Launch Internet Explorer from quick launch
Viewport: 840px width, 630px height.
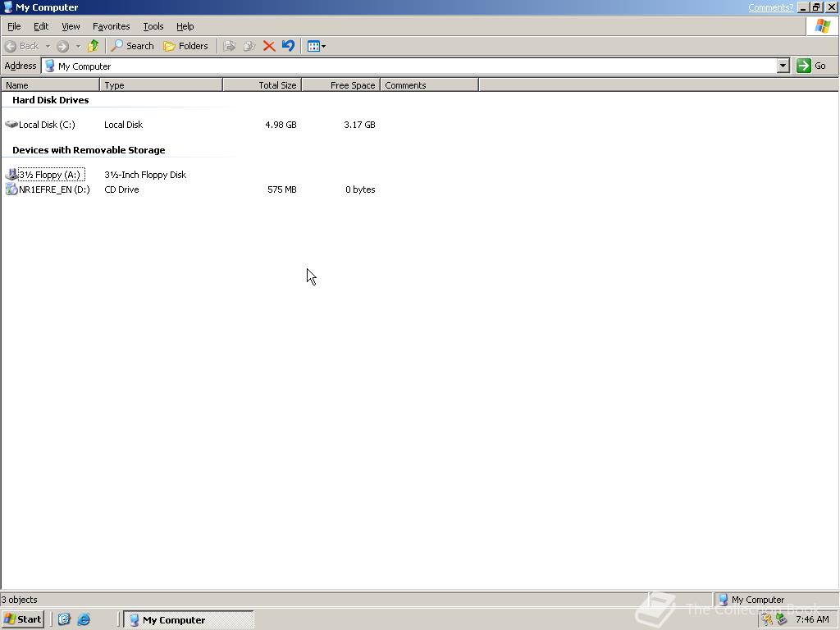tap(84, 619)
